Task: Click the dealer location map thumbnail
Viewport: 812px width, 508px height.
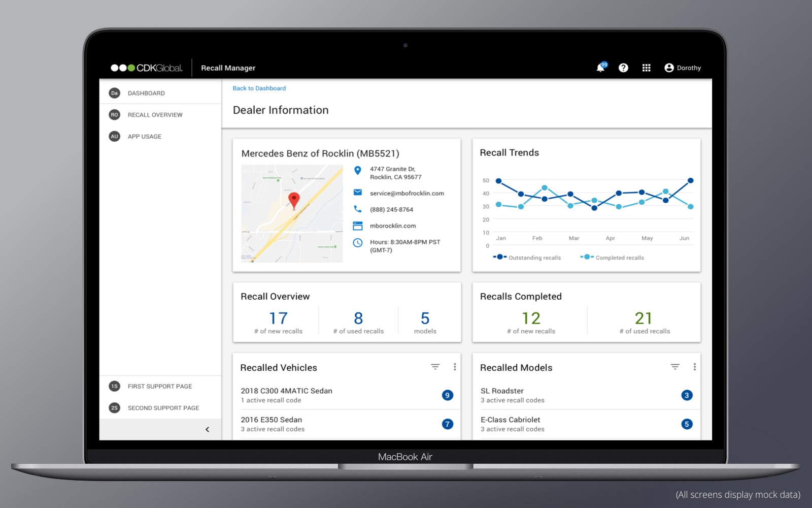Action: [292, 213]
